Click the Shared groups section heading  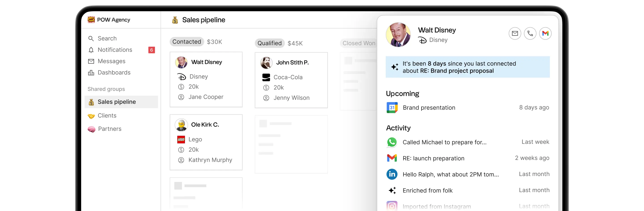106,89
